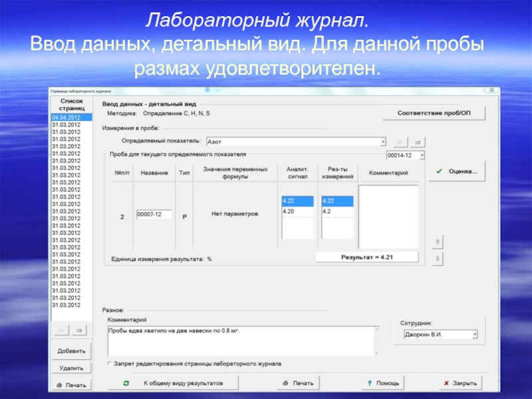The height and width of the screenshot is (399, 532).
Task: Go to the previous page in the page list
Action: click(x=61, y=330)
